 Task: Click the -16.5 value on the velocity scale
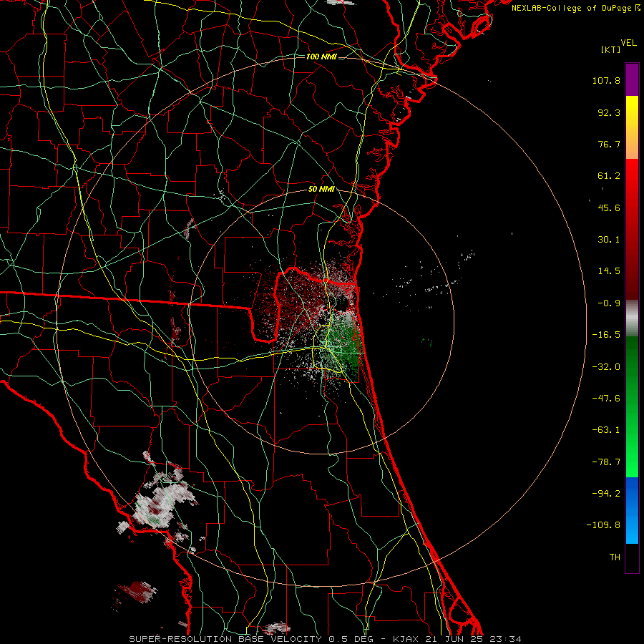(x=606, y=335)
